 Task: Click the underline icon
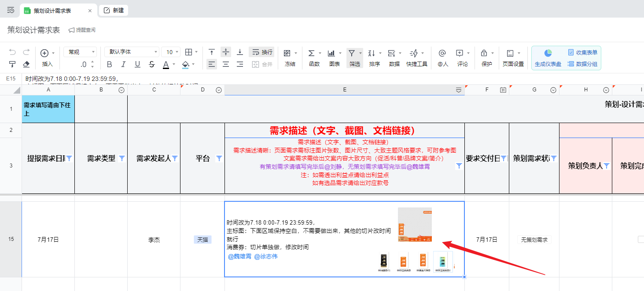(137, 64)
